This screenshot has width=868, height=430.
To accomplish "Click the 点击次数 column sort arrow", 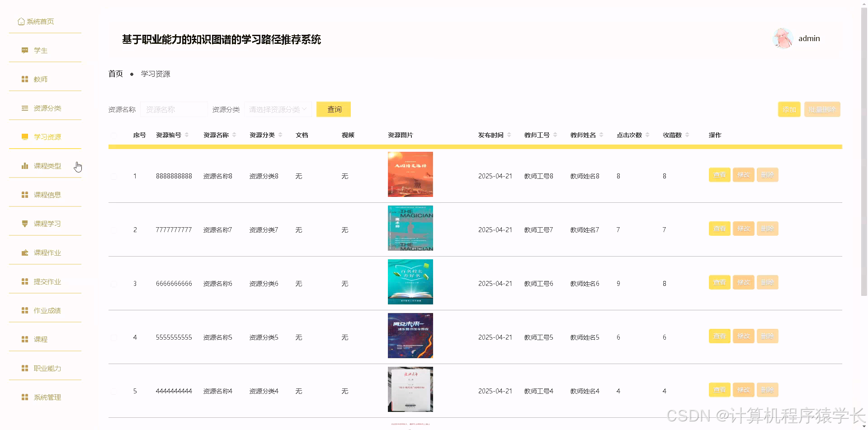I will (x=647, y=135).
